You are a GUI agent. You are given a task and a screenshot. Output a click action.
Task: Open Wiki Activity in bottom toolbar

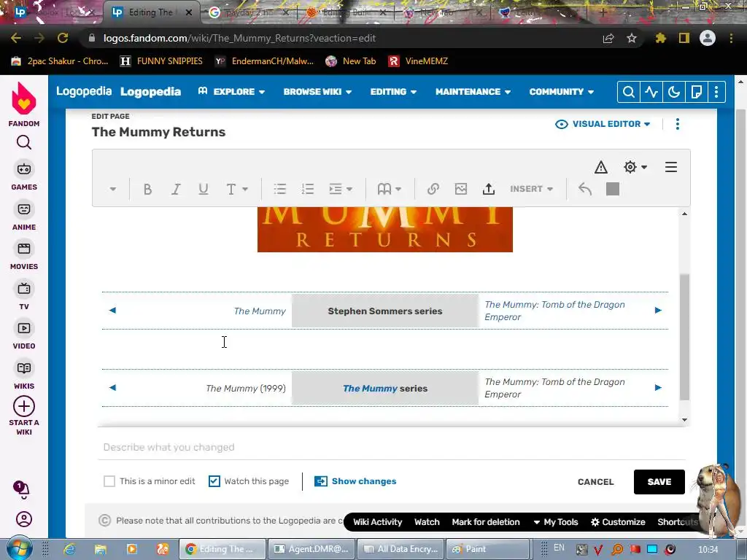point(377,522)
